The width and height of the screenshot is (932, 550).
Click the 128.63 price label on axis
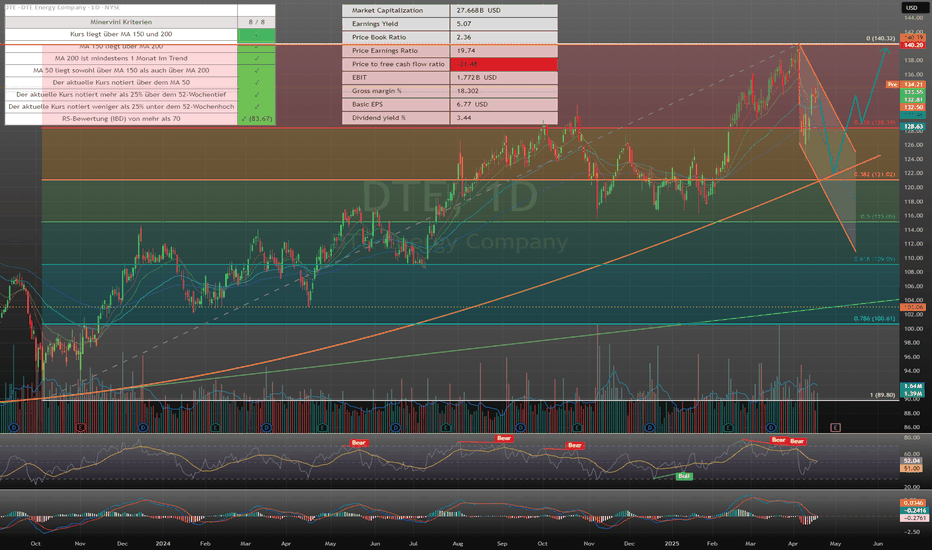coord(913,127)
